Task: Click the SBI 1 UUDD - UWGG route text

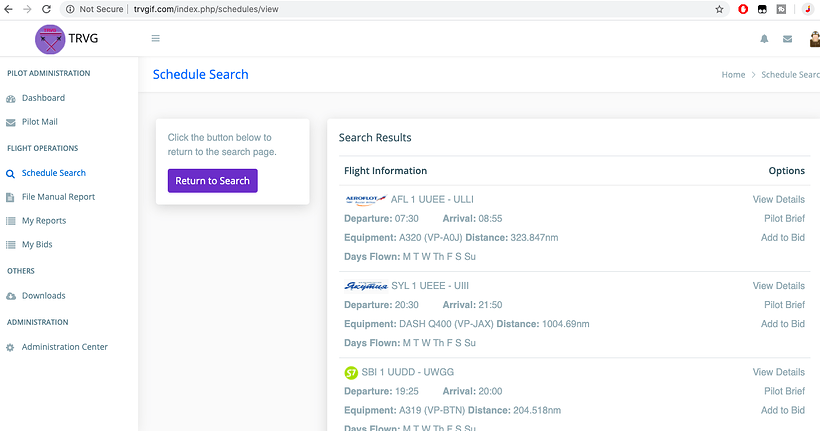Action: tap(408, 372)
